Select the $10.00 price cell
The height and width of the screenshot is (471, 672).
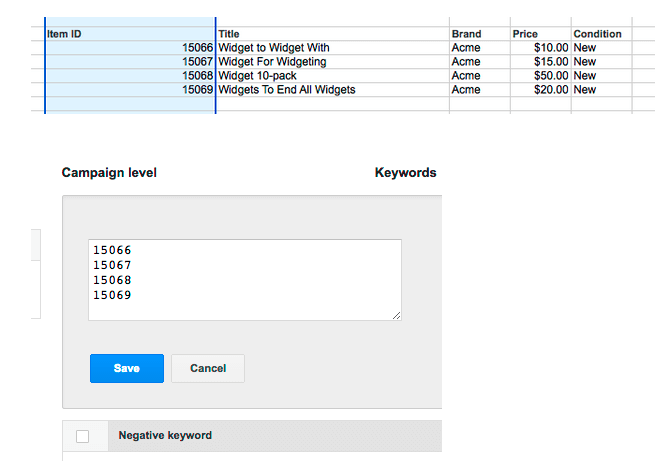coord(540,48)
